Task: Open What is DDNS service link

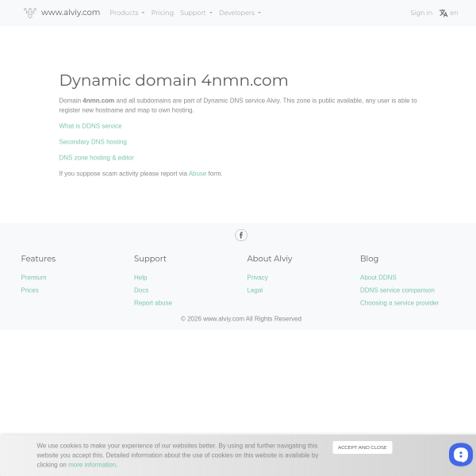Action: tap(90, 126)
